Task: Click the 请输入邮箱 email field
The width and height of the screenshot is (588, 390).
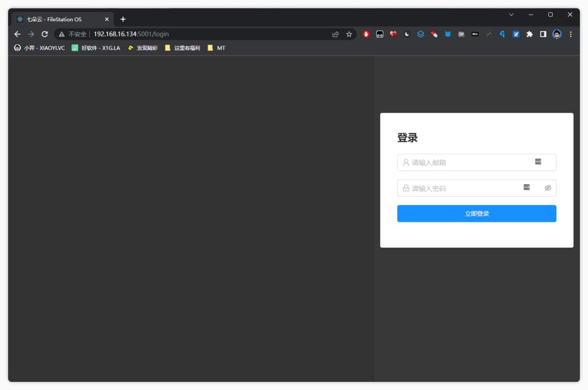Action: click(468, 162)
